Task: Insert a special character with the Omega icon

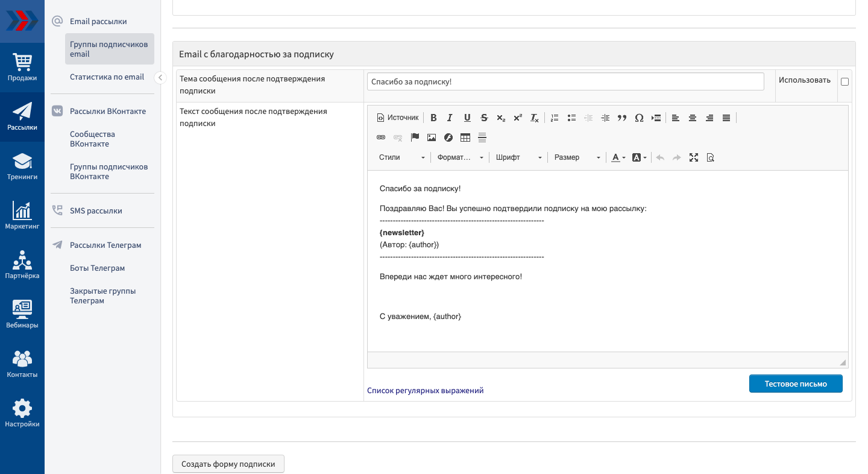Action: pos(639,118)
